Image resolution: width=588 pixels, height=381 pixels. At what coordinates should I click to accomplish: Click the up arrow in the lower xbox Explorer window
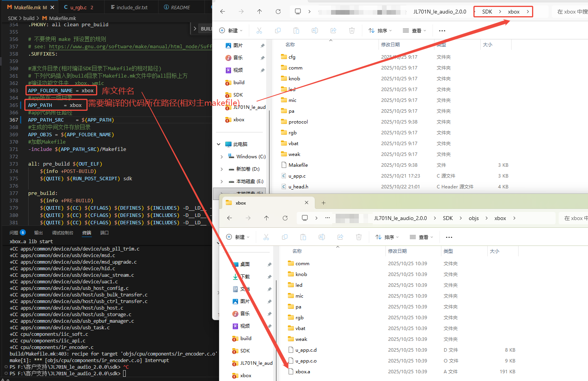(x=267, y=218)
